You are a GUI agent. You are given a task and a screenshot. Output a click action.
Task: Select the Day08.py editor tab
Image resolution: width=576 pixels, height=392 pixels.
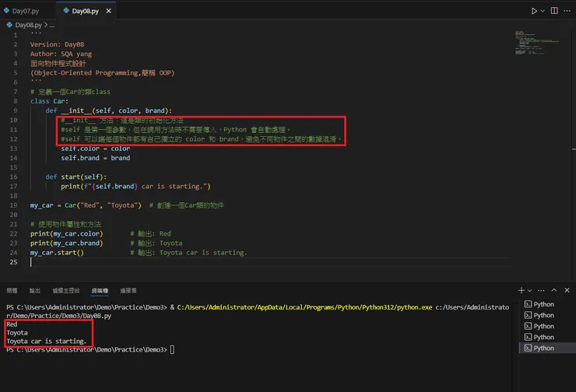(x=85, y=11)
